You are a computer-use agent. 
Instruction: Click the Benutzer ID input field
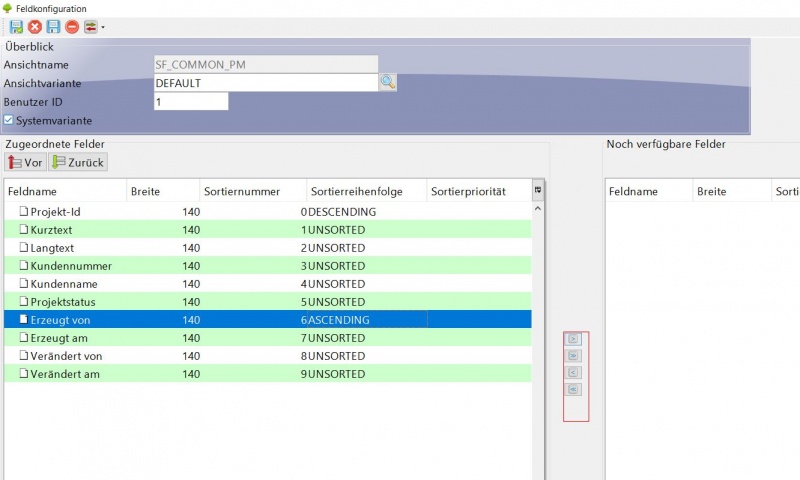point(190,102)
